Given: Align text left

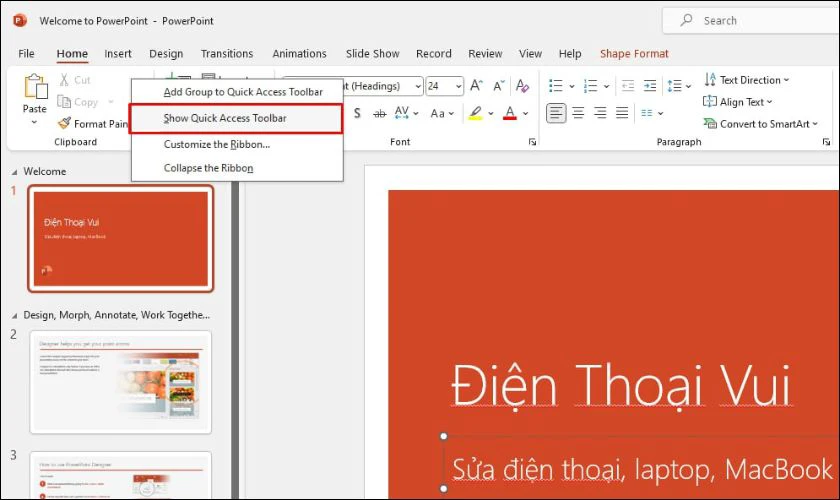Looking at the screenshot, I should pos(556,113).
